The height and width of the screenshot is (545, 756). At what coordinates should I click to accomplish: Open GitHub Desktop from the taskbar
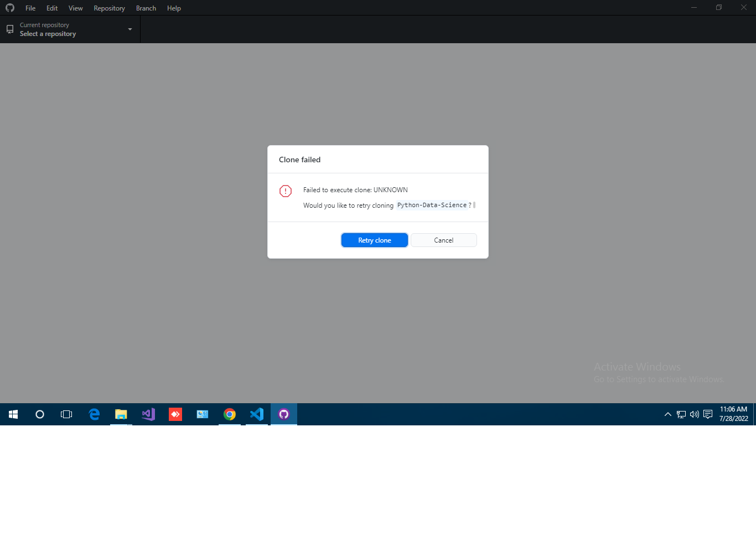tap(283, 414)
